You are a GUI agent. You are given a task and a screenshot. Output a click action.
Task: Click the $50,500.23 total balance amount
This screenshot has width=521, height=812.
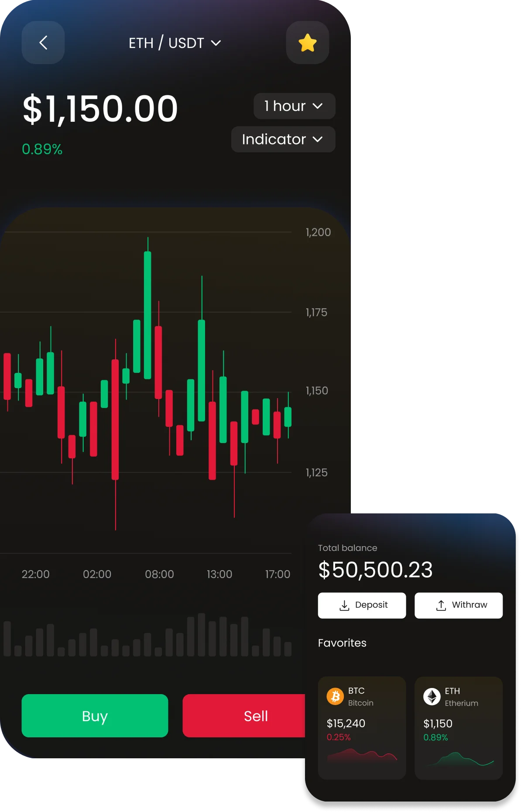point(376,570)
